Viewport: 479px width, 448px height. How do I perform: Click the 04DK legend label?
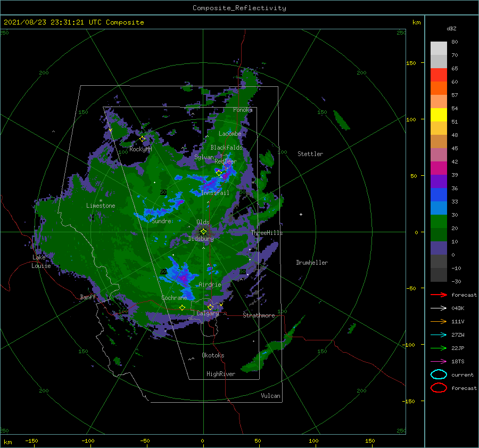click(x=458, y=308)
